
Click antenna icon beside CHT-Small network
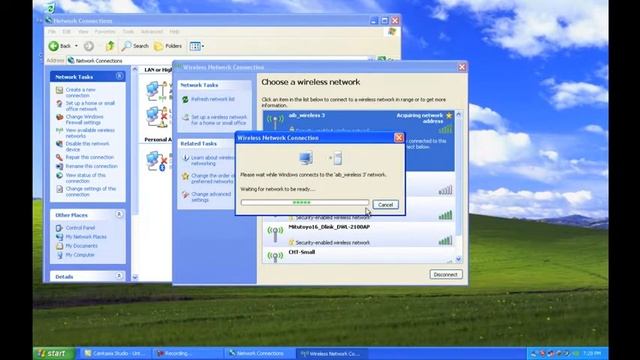click(x=275, y=257)
